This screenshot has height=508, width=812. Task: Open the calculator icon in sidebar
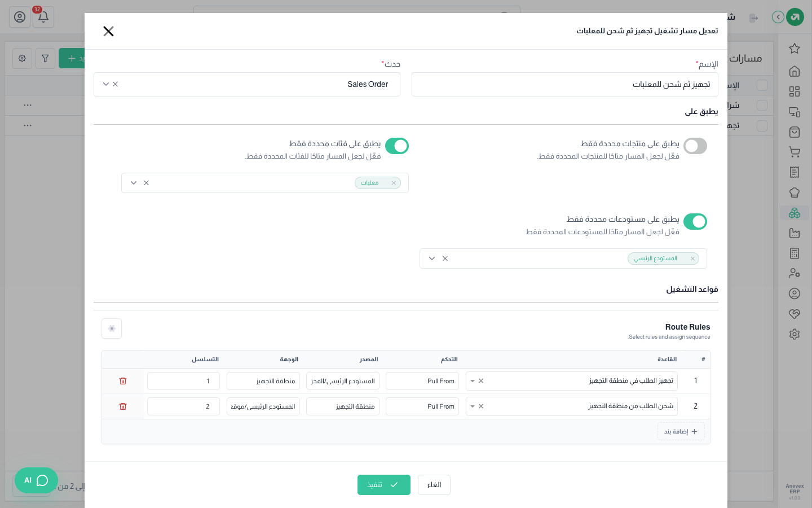click(795, 253)
